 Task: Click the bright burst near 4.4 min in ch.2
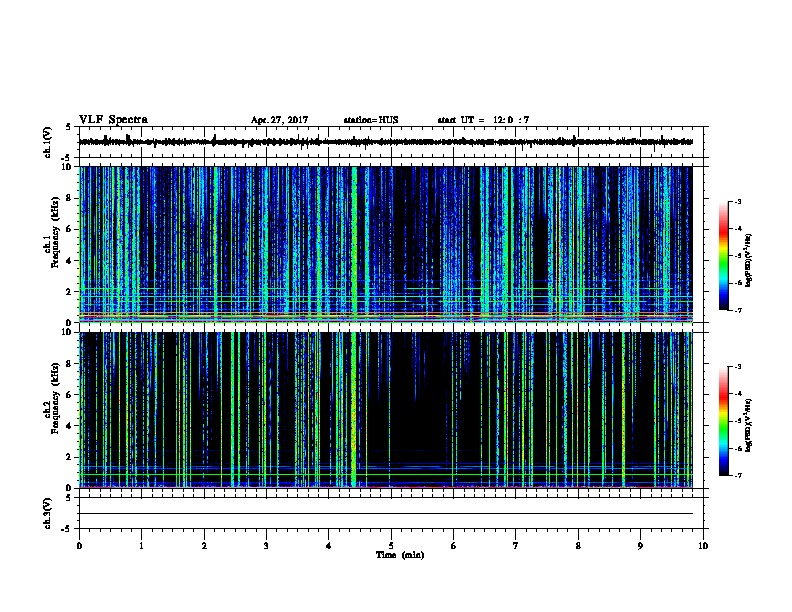click(353, 410)
